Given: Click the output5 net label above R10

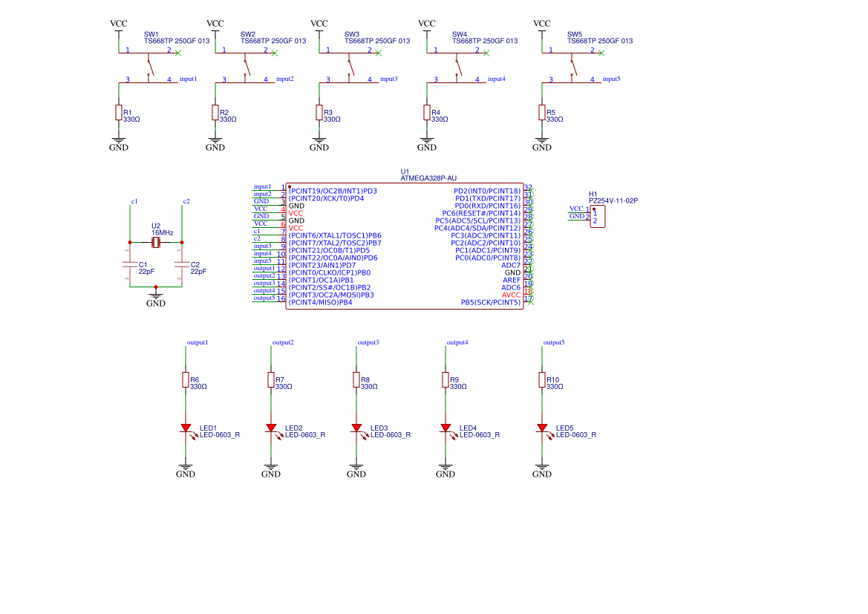Looking at the screenshot, I should (x=552, y=342).
